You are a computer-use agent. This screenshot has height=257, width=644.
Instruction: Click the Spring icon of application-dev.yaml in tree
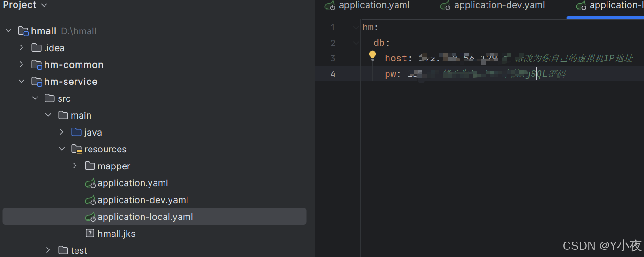pos(90,200)
